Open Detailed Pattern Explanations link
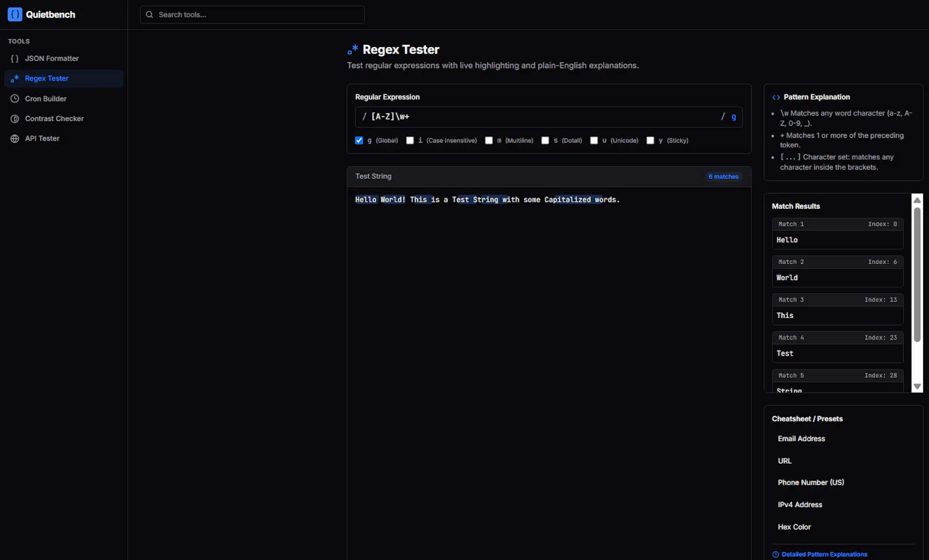 tap(824, 555)
